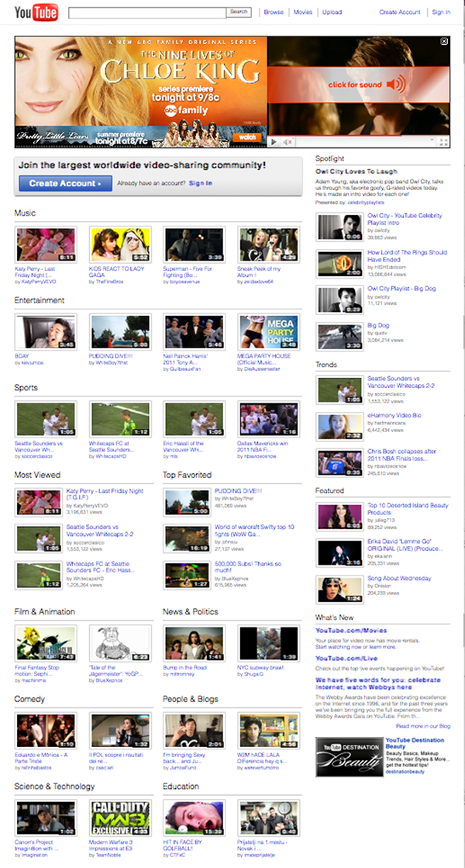Open the 'Owl City Loves To Laugh' spotlight title

coord(356,171)
